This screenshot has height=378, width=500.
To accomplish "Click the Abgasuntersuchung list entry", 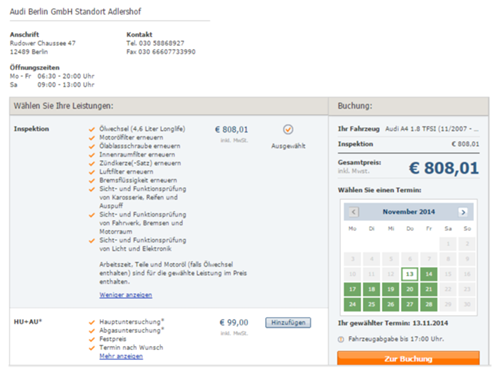I will click(132, 330).
